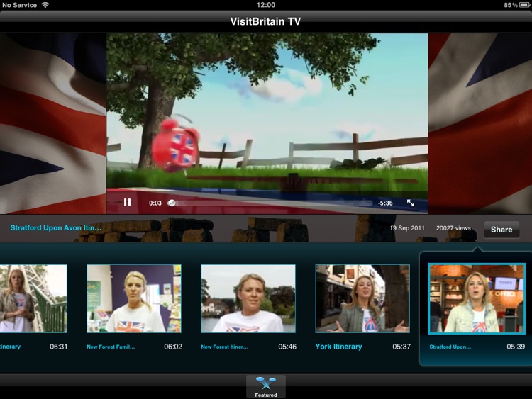Click the Stratford Upon Avon Itin... heading
The image size is (532, 399).
point(56,227)
